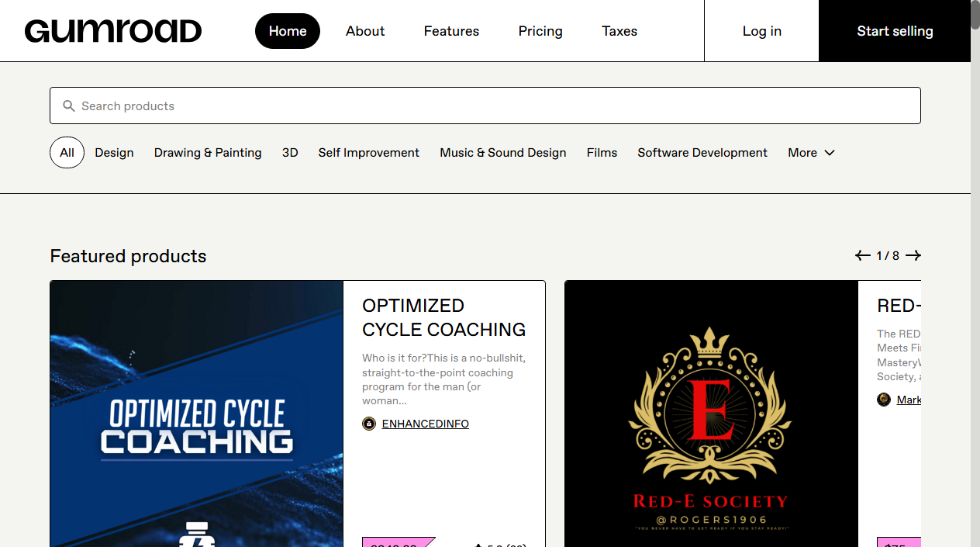This screenshot has width=980, height=547.
Task: Filter by Drawing & Painting category
Action: tap(208, 153)
